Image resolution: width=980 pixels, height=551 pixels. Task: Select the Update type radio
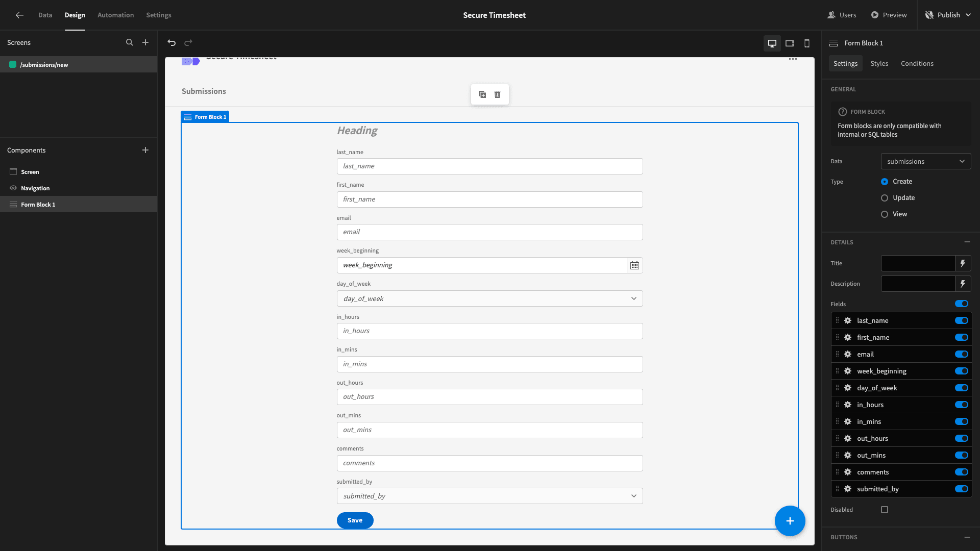coord(885,198)
